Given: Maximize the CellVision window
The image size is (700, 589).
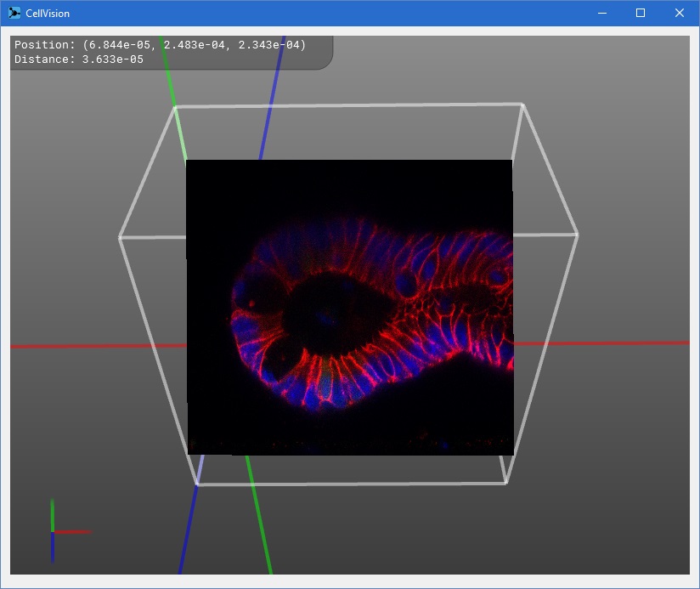Looking at the screenshot, I should tap(641, 13).
